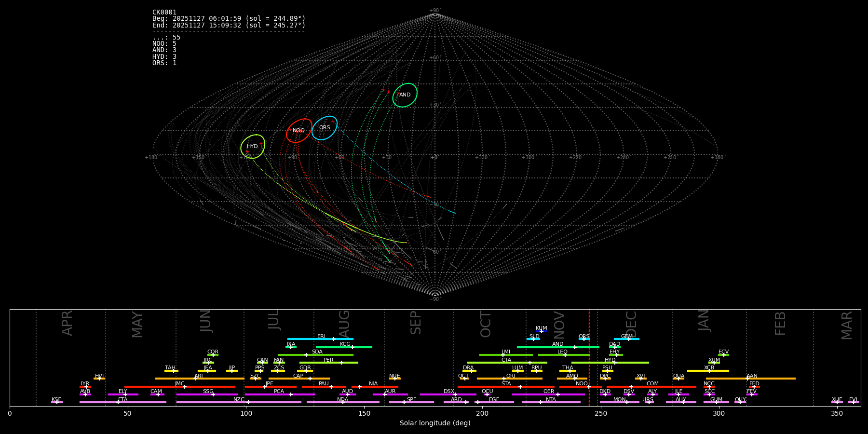Click the JPE shower label in the timeline

coord(270,384)
